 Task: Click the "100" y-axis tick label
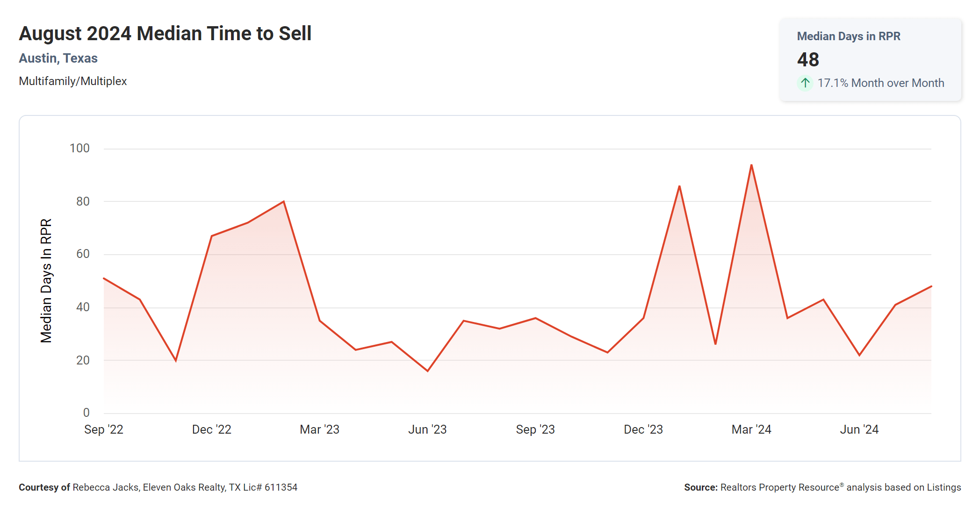tap(79, 149)
